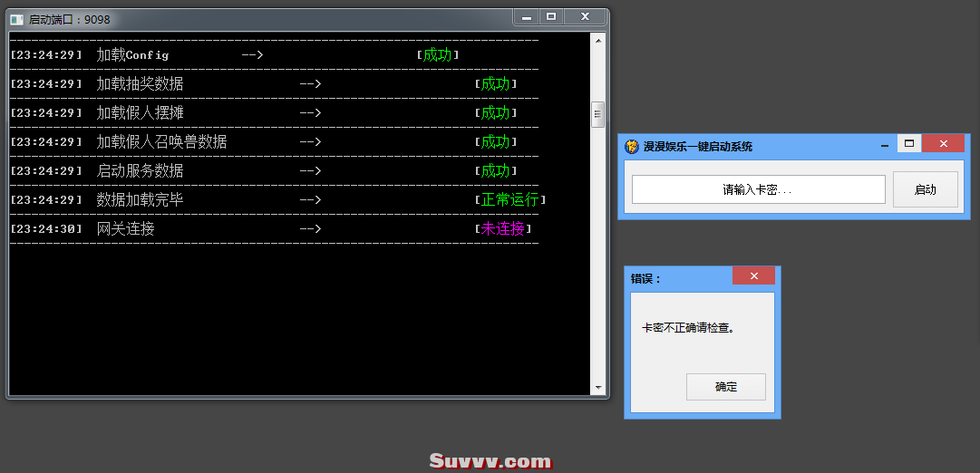Viewport: 980px width, 473px height.
Task: Maximize the 启动端口 console window
Action: point(550,17)
